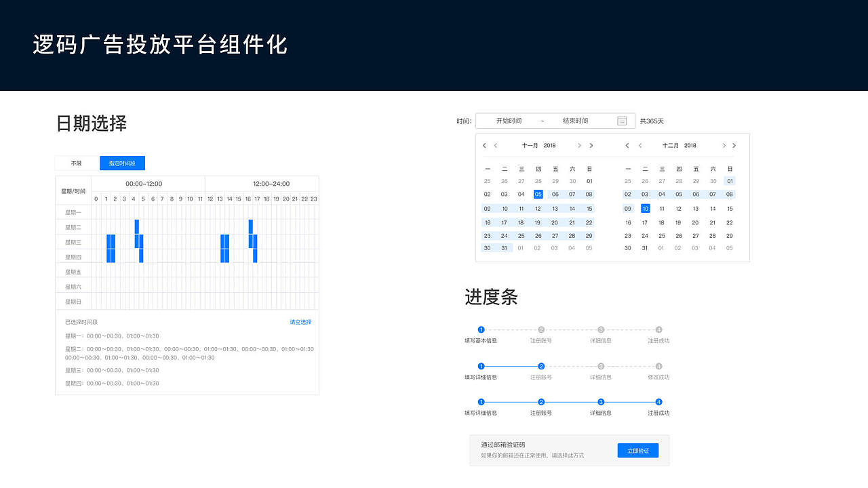Switch to the 不限 tab

coord(75,163)
